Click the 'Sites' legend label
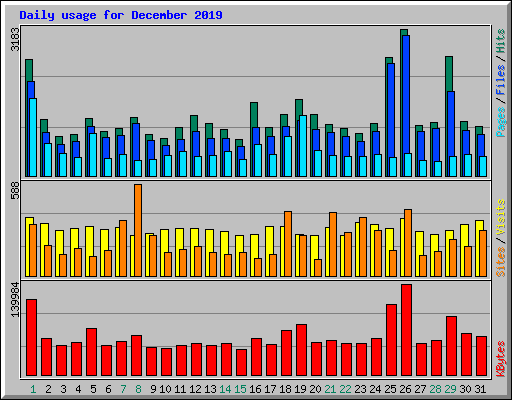This screenshot has width=512, height=400. coord(501,262)
